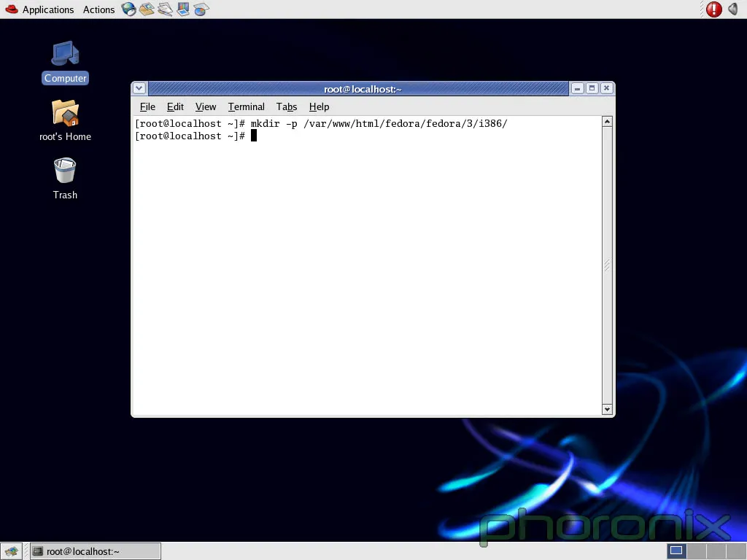Switch to the fourth workspace in the pager
This screenshot has width=747, height=560.
pos(736,551)
